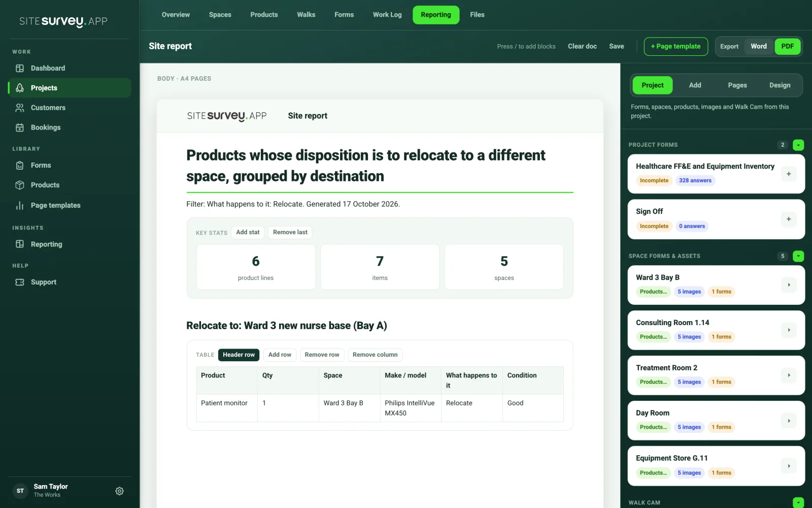Click the ST user avatar
The image size is (812, 508).
[20, 491]
